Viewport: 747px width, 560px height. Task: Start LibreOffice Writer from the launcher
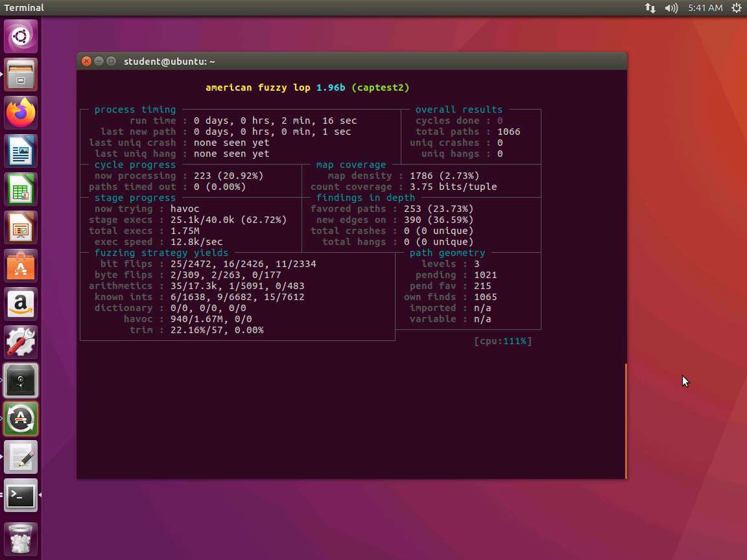coord(21,152)
